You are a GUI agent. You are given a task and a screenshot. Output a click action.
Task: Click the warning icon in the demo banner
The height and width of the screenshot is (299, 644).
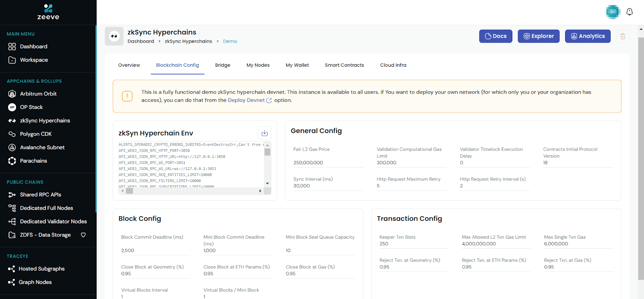127,96
